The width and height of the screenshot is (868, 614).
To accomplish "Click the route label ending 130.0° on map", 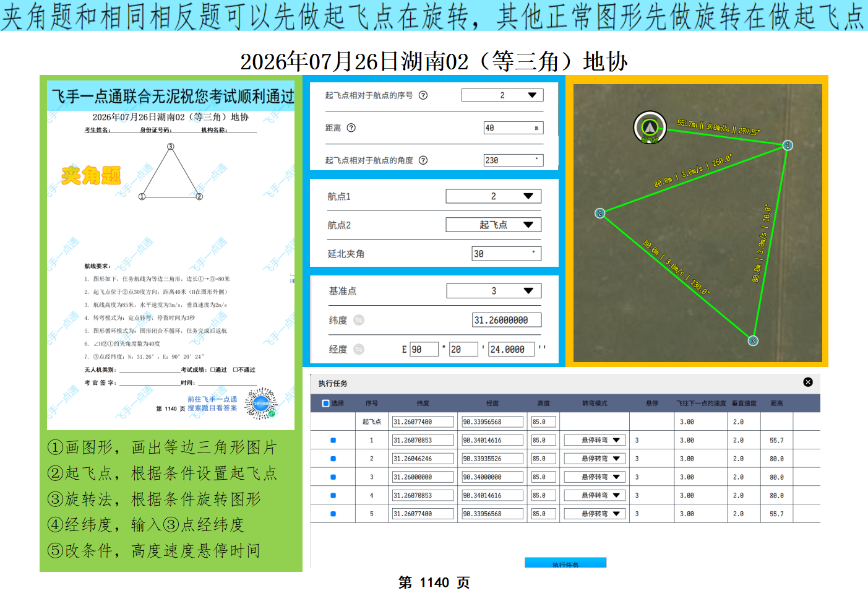I will (x=676, y=267).
